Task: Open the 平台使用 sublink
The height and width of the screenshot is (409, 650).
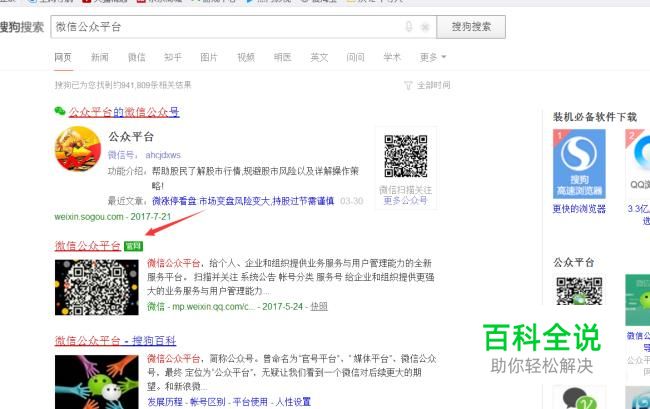Action: [250, 402]
